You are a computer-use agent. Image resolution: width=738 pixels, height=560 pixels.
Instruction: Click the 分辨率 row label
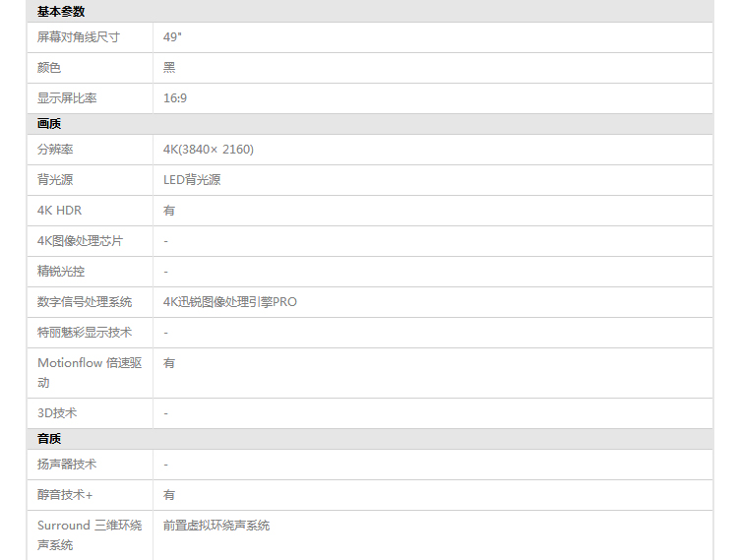pyautogui.click(x=55, y=150)
